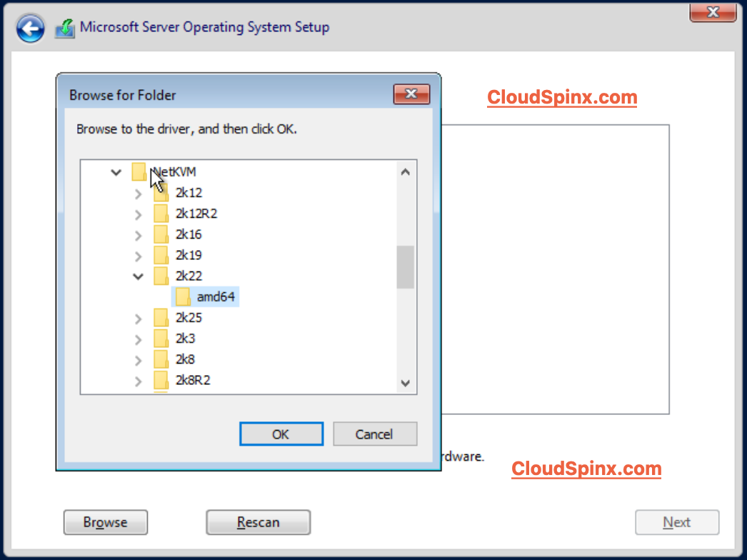Image resolution: width=747 pixels, height=560 pixels.
Task: Cancel the Browse for Folder dialog
Action: [x=375, y=434]
